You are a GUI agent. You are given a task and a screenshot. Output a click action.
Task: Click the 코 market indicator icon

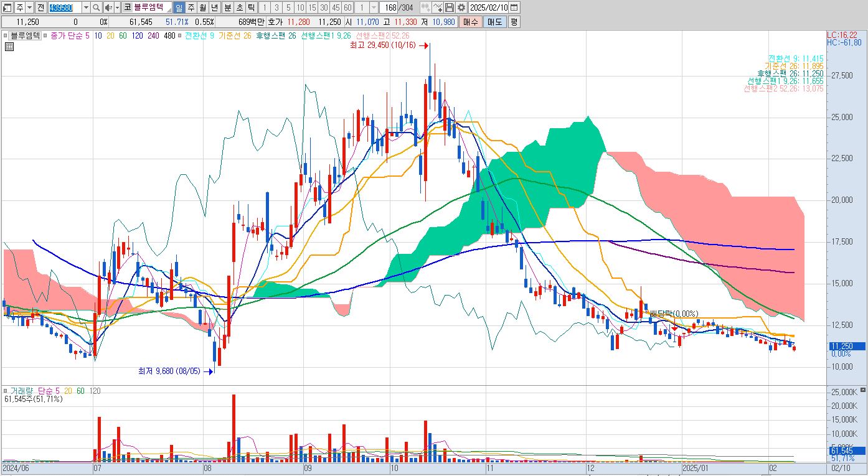point(127,7)
